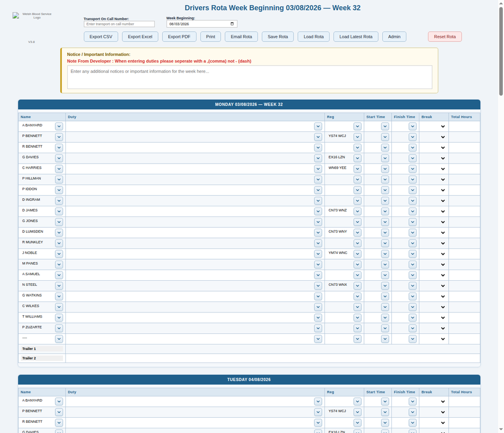The image size is (504, 433).
Task: Click Monday table Break column header
Action: point(433,117)
